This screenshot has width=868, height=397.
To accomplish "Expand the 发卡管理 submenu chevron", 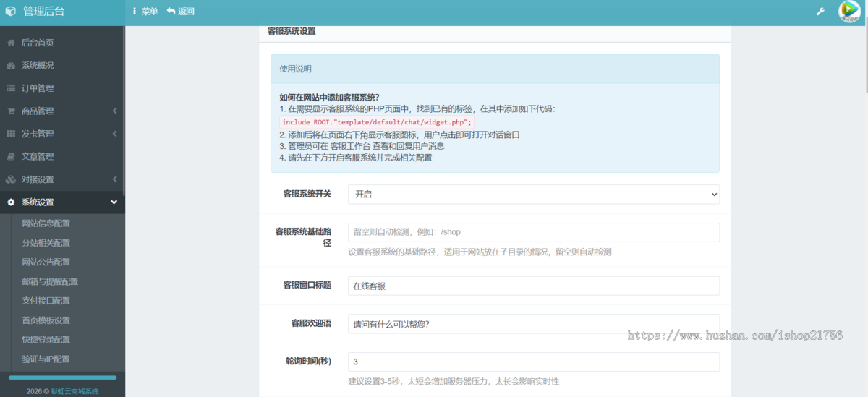I will tap(115, 134).
